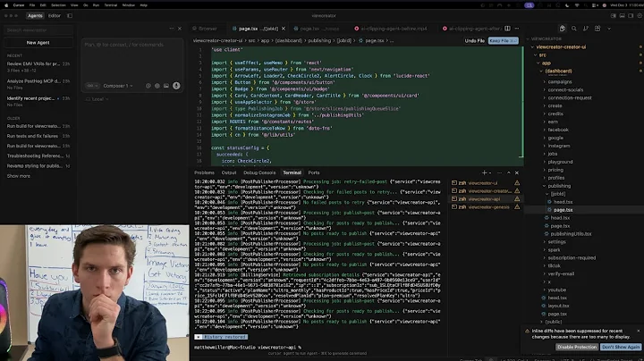The height and width of the screenshot is (361, 644).
Task: Open the Selection menu
Action: pos(58,5)
